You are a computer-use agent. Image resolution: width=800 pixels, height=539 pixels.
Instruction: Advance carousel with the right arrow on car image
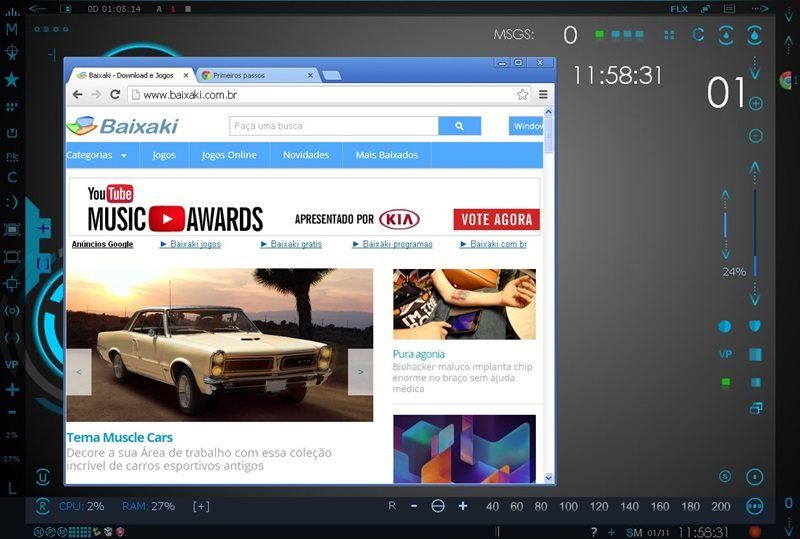click(360, 372)
